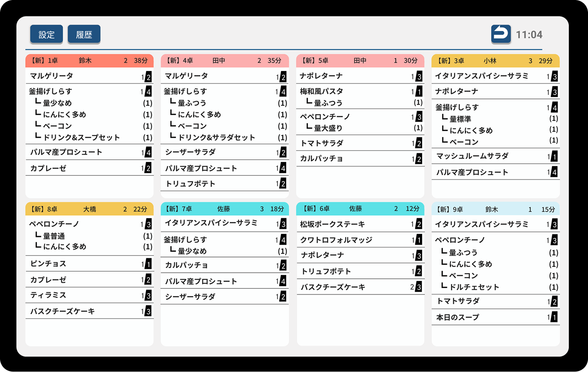Image resolution: width=588 pixels, height=372 pixels.
Task: Click black badge beside 4卓 シーザーサラダ
Action: pyautogui.click(x=283, y=152)
